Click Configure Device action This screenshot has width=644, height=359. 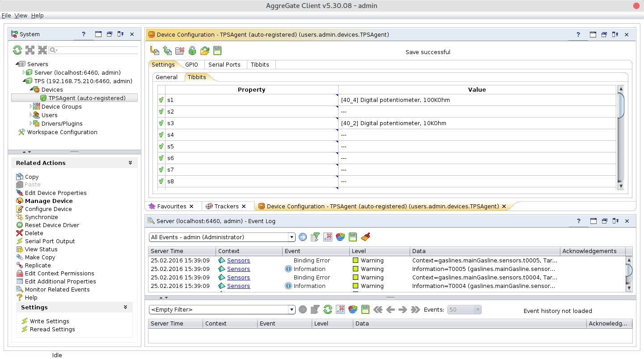click(x=48, y=209)
